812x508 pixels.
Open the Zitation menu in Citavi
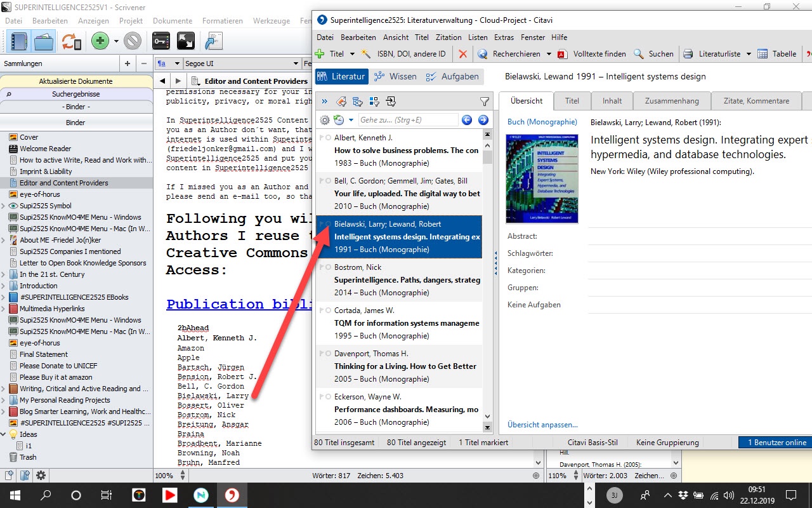pyautogui.click(x=448, y=37)
